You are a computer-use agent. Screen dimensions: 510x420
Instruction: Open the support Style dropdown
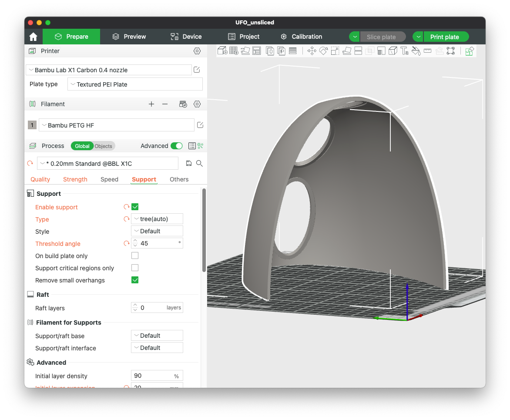click(x=157, y=231)
